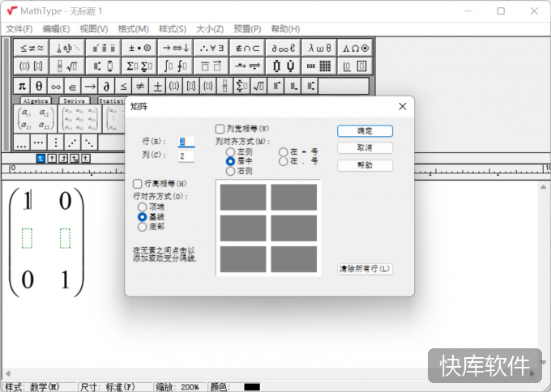This screenshot has width=551, height=392.
Task: Open the fraction and radical templates palette
Action: (x=67, y=66)
